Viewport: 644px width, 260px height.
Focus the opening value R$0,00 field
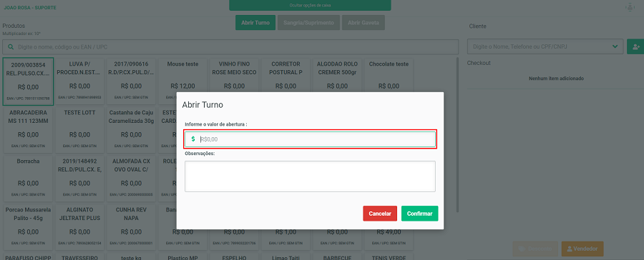coord(310,139)
